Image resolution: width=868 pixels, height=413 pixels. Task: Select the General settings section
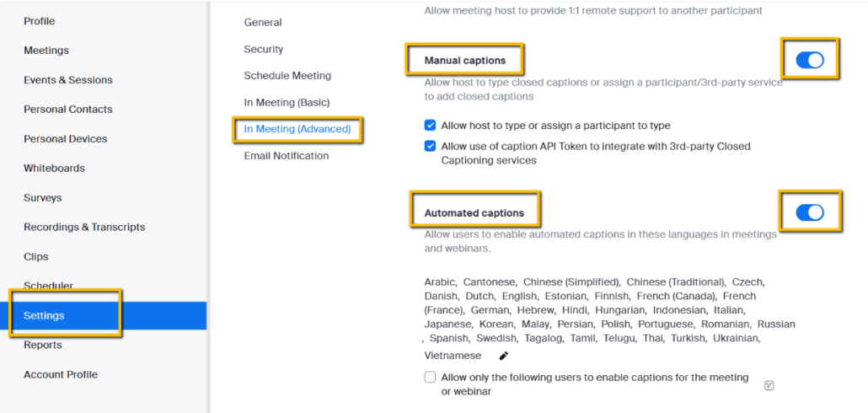tap(263, 23)
